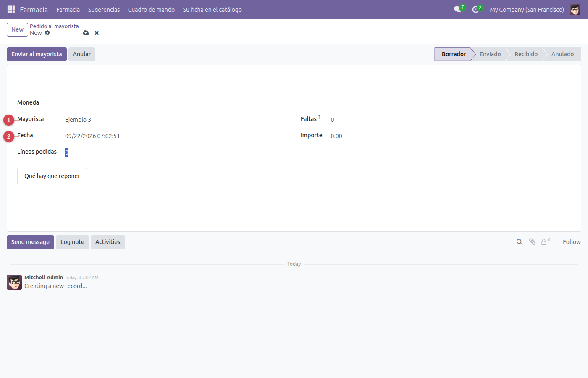Click Importe value 0.00

pos(336,136)
